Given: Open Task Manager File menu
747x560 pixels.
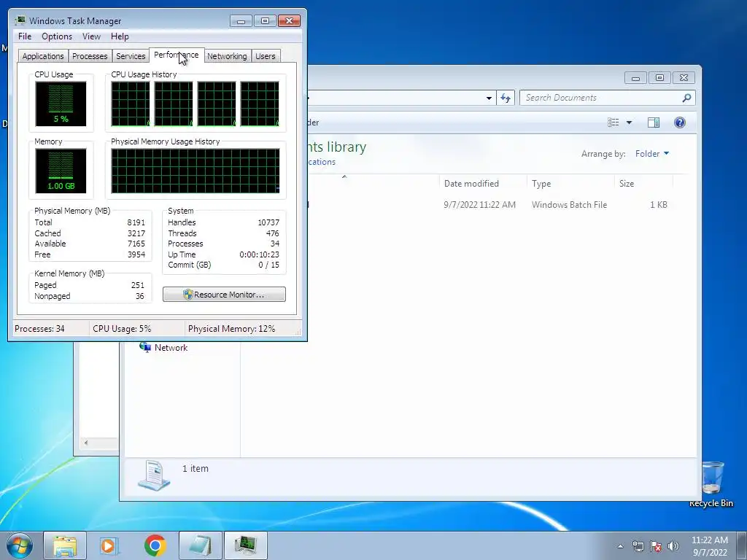Looking at the screenshot, I should tap(25, 36).
